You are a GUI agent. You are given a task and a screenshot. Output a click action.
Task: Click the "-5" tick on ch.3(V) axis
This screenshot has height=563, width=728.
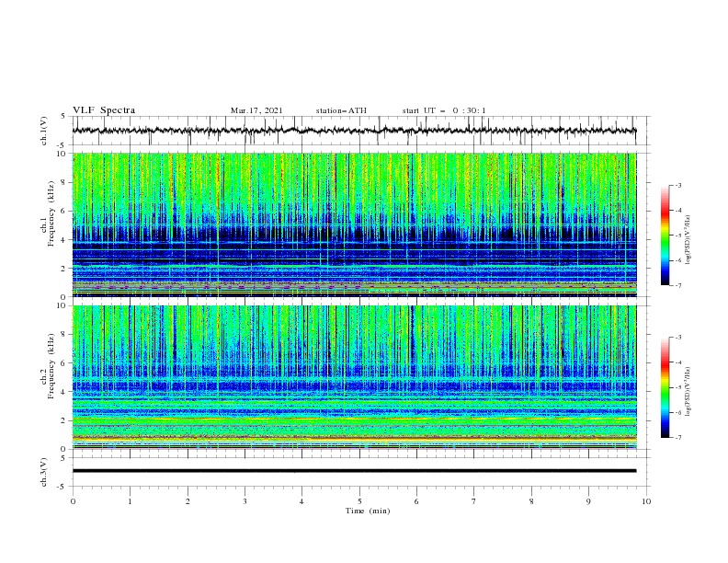tap(63, 487)
